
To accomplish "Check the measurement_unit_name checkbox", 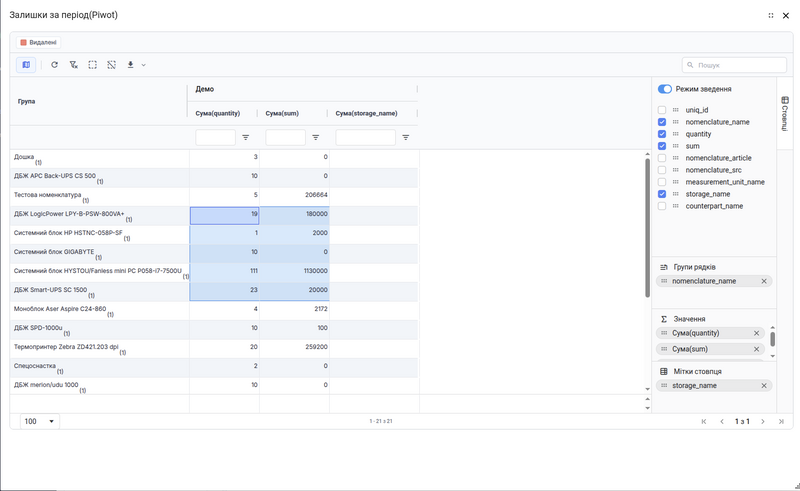I will 662,182.
